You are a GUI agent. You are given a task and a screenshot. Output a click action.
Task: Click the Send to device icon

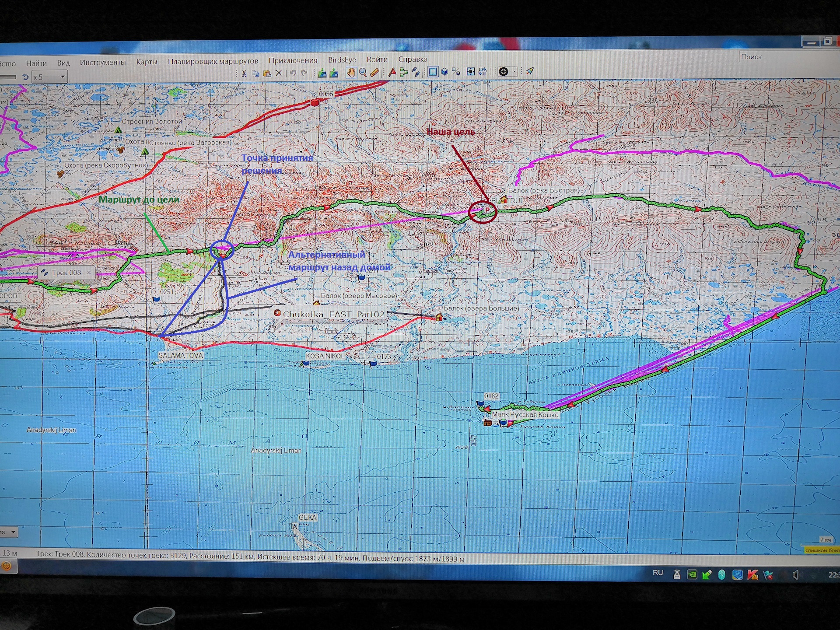[322, 73]
